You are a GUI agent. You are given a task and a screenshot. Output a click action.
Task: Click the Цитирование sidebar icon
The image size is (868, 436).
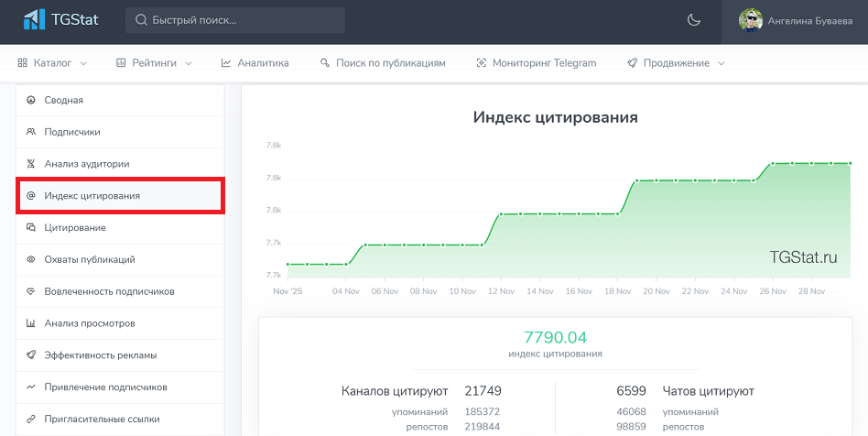click(31, 227)
